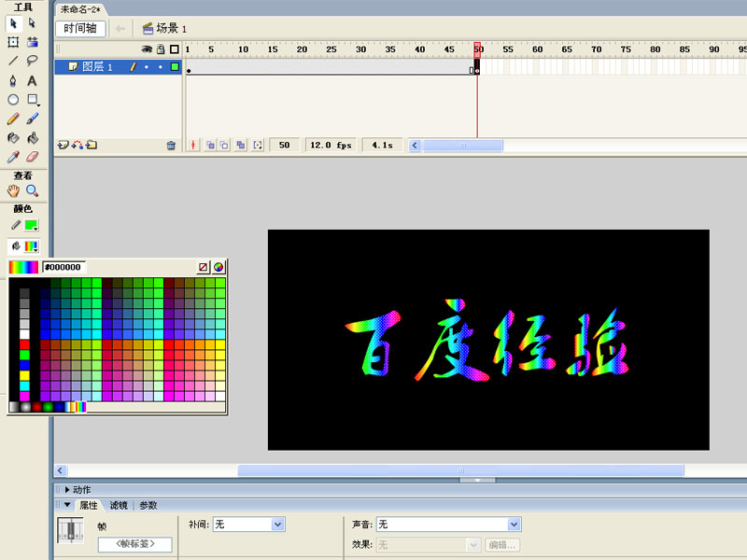Image resolution: width=747 pixels, height=560 pixels.
Task: Toggle onion skin outlines
Action: coord(224,145)
